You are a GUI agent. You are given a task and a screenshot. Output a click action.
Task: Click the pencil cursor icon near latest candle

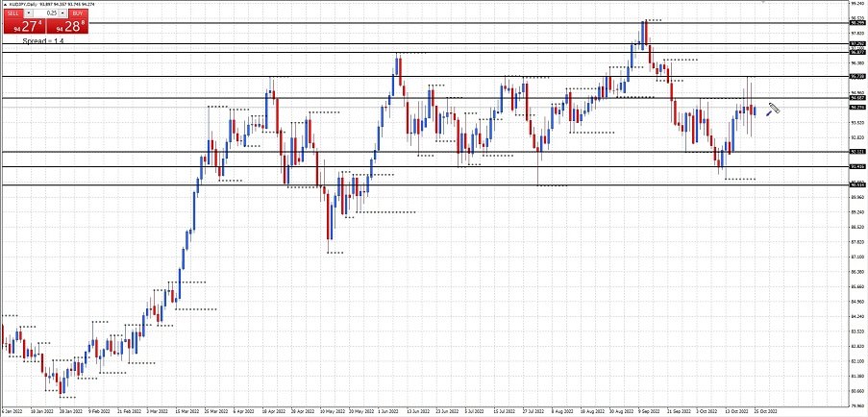point(773,110)
